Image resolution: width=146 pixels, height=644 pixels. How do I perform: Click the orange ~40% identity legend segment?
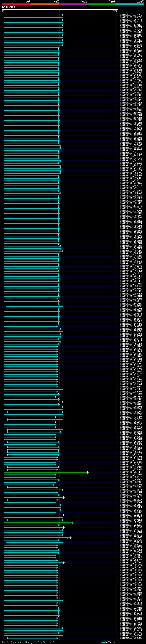point(45,4)
